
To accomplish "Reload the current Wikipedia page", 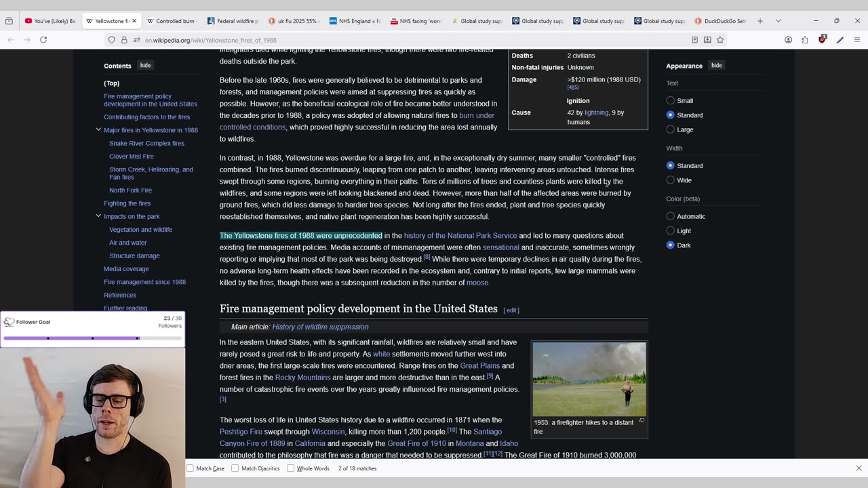I will 43,40.
